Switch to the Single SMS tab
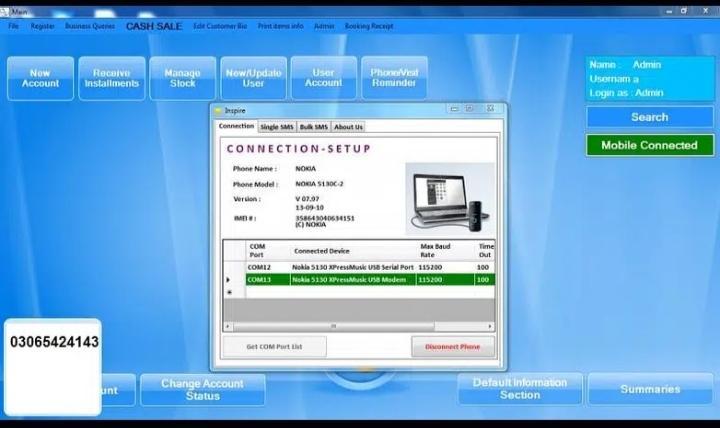The image size is (720, 428). pyautogui.click(x=276, y=127)
